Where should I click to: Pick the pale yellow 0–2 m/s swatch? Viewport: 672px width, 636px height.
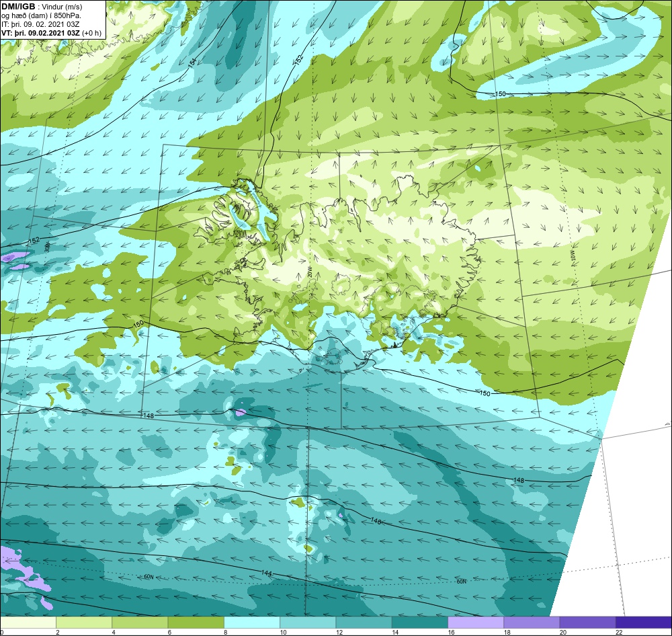coord(28,622)
